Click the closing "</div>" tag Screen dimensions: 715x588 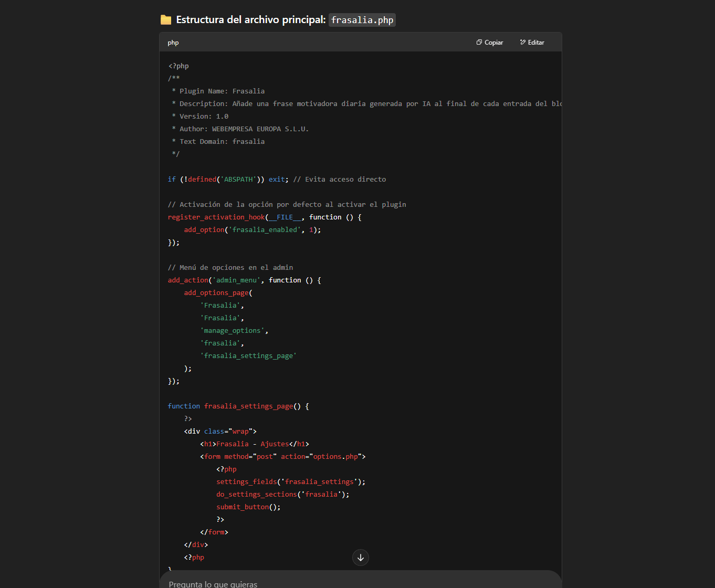point(196,545)
